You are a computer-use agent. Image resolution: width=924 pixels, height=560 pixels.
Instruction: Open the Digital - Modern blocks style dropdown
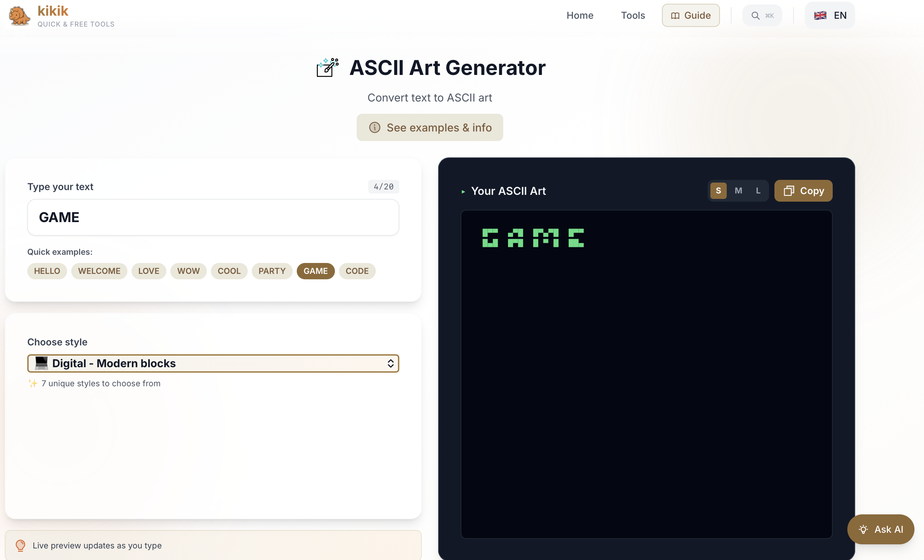coord(213,363)
